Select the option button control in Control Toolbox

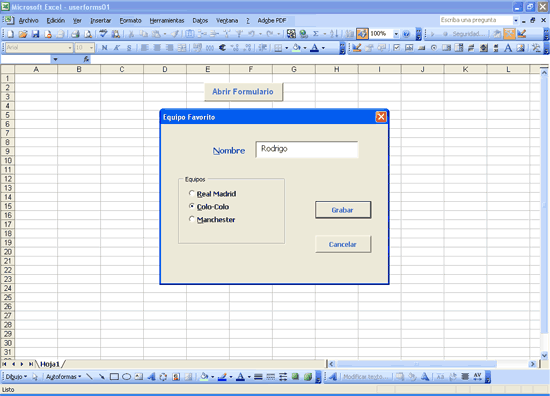434,48
